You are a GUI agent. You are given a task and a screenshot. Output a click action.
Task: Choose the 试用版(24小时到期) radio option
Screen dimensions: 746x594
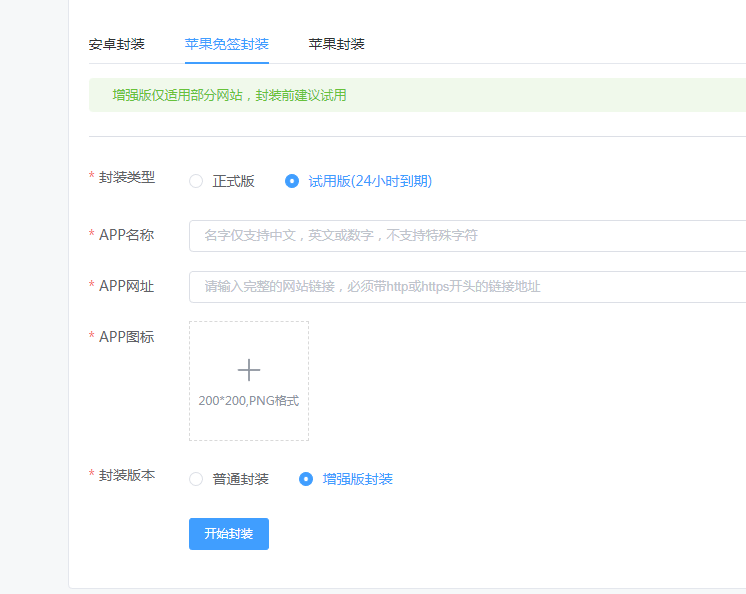coord(292,181)
